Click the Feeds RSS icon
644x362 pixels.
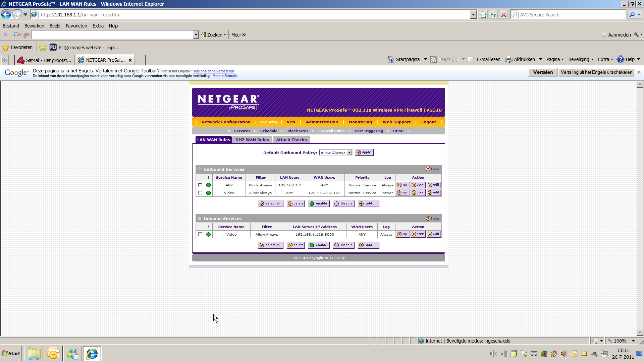point(433,60)
